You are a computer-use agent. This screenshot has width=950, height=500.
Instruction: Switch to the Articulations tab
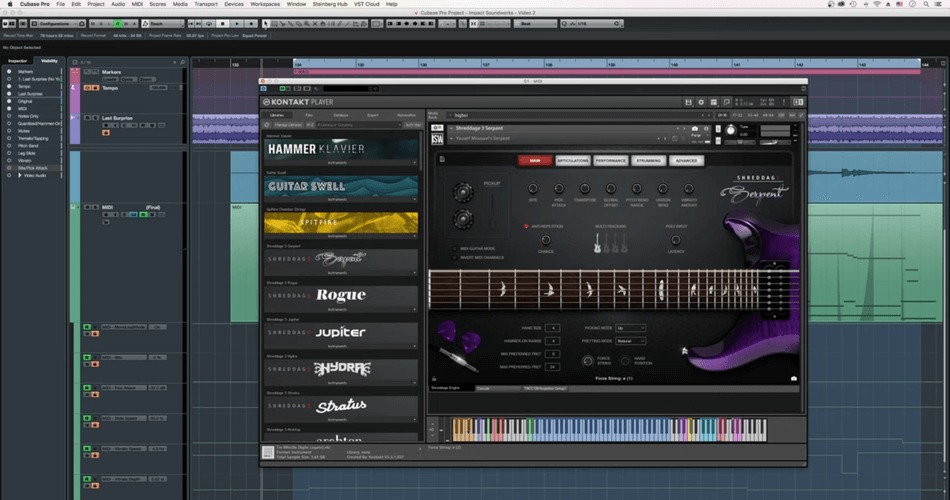coord(573,160)
